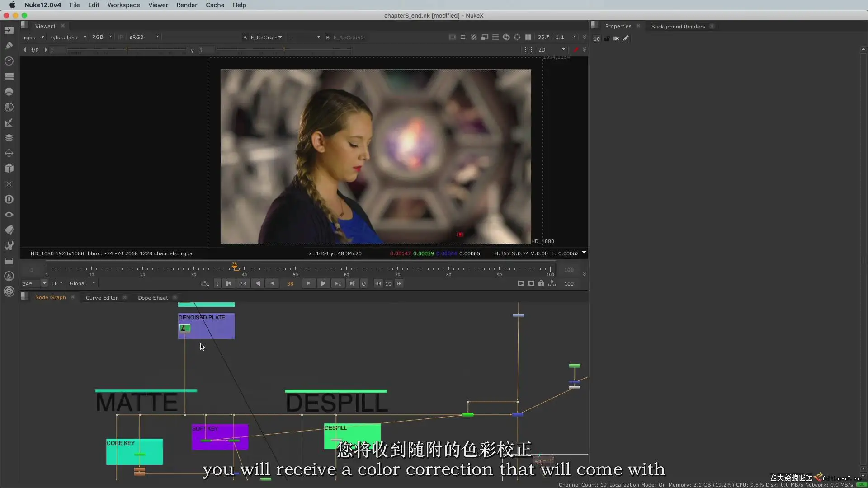Click the horizontal-lines viewer icon

coord(495,37)
